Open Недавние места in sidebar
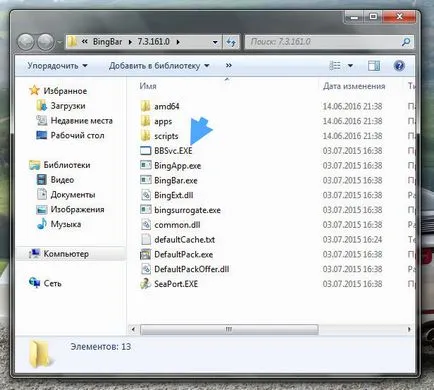Screen dimensions: 434x390 coord(82,120)
